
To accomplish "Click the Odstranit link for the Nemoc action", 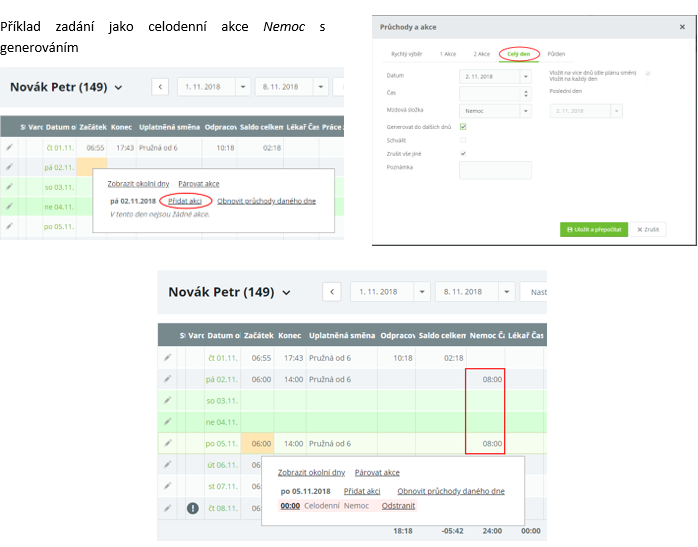I will (x=399, y=506).
